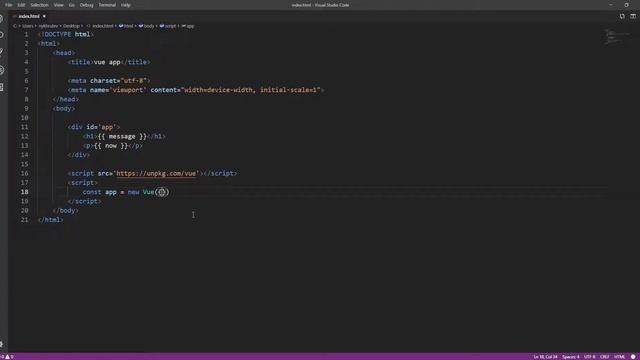Click index.html breadcrumb segment
This screenshot has height=360, width=640.
[102, 26]
